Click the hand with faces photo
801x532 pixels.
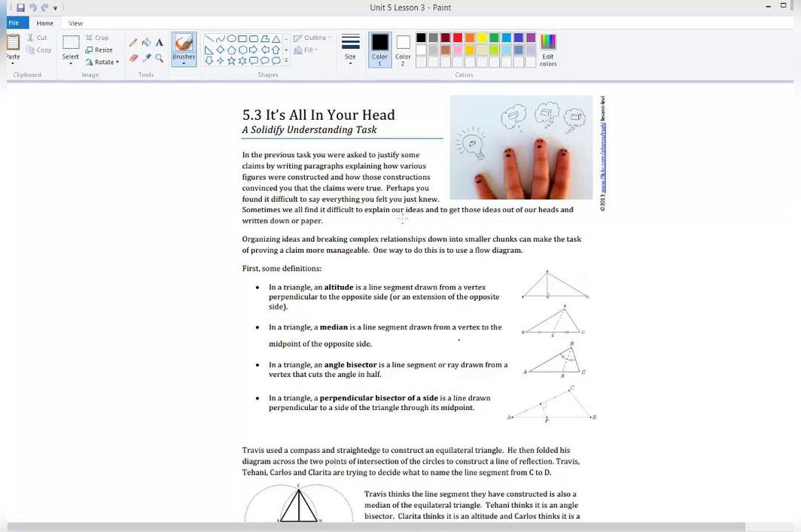(521, 147)
